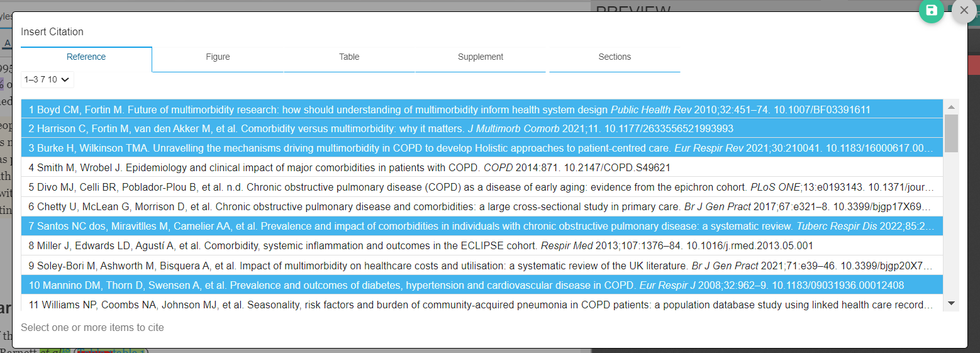This screenshot has height=353, width=980.
Task: Select reference 5 Divo MJ epichron cohort
Action: pyautogui.click(x=482, y=188)
